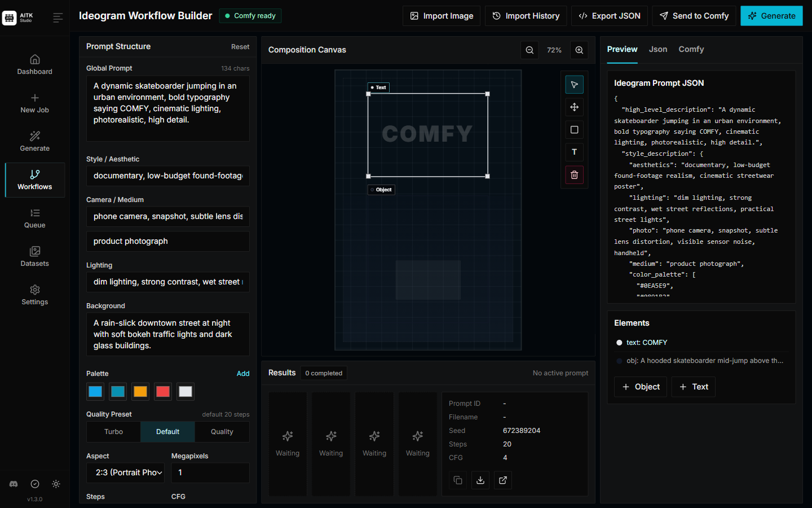Image resolution: width=812 pixels, height=508 pixels.
Task: Edit the product photograph medium field
Action: [167, 242]
